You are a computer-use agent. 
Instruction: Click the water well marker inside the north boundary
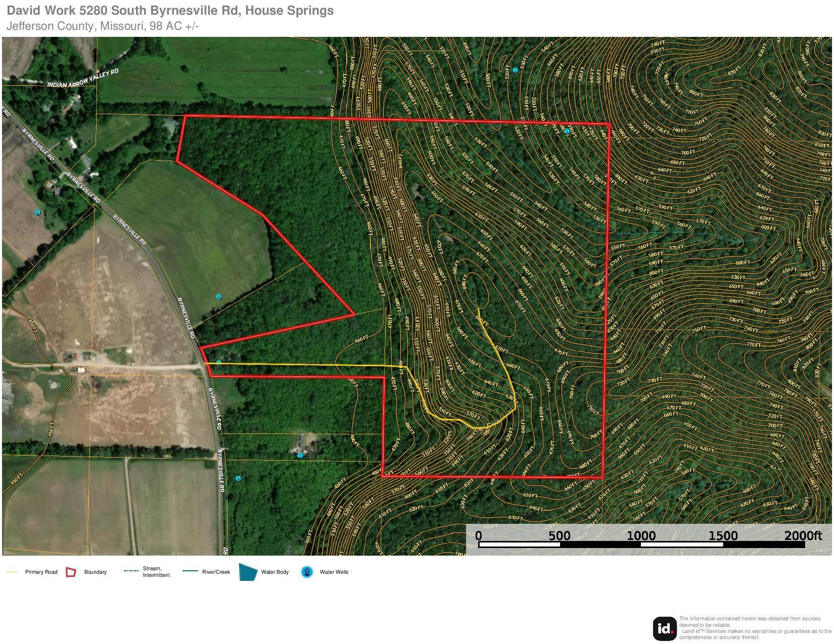coord(566,130)
